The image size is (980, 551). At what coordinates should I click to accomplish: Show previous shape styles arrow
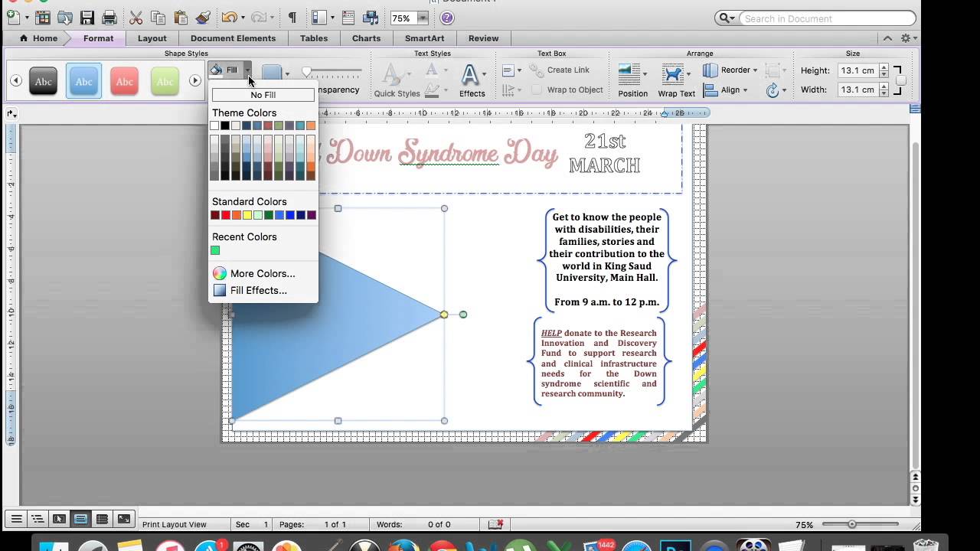[x=15, y=80]
